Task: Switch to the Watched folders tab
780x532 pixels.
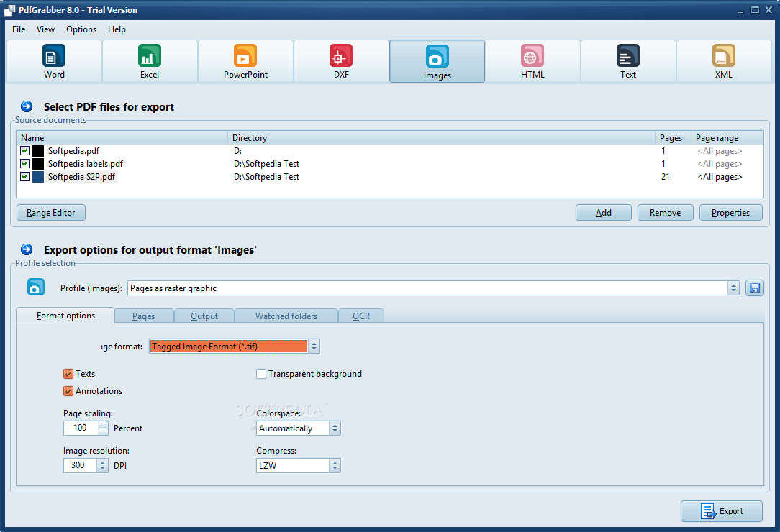Action: click(x=286, y=316)
